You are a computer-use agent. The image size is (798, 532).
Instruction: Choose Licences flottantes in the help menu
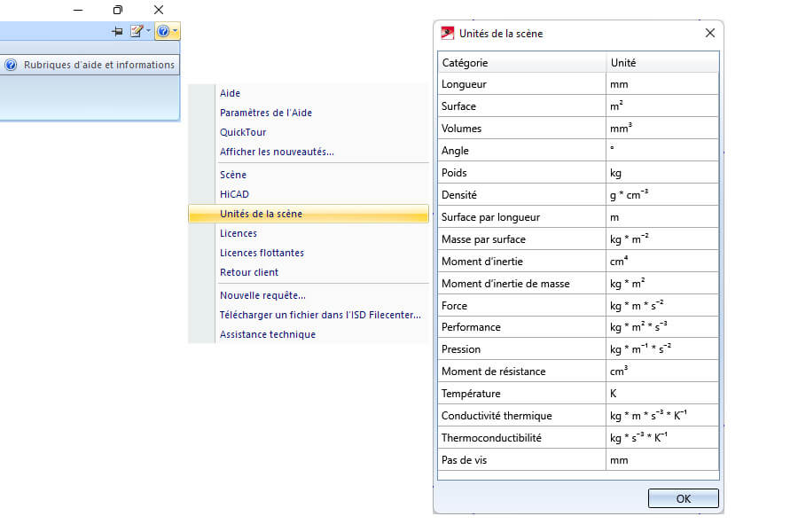[x=262, y=253]
